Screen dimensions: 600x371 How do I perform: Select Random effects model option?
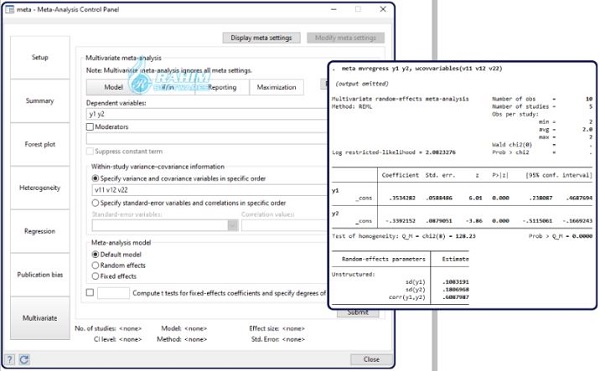95,265
